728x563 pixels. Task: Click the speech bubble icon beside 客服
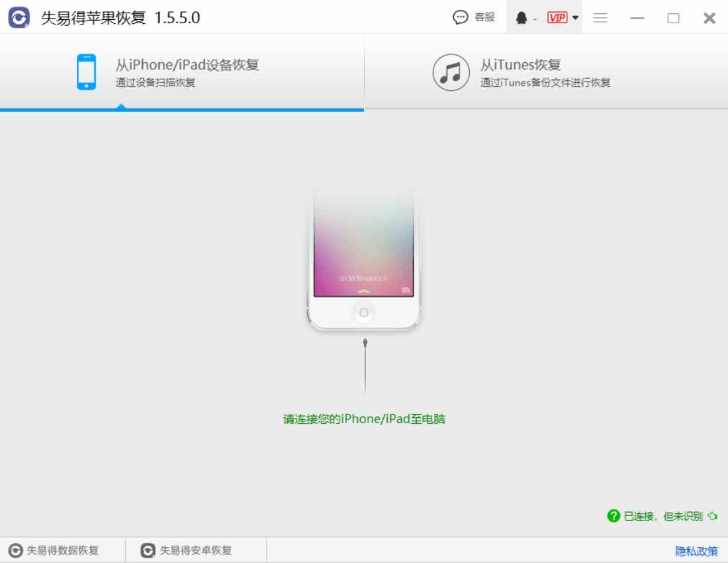click(x=460, y=18)
